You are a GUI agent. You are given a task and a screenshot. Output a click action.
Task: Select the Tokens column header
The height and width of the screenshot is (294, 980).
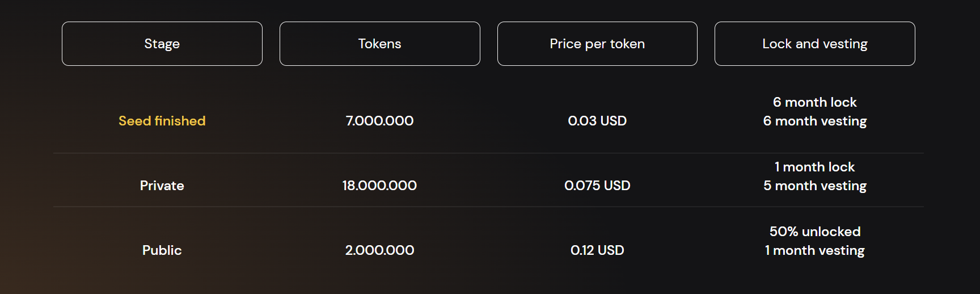tap(379, 44)
